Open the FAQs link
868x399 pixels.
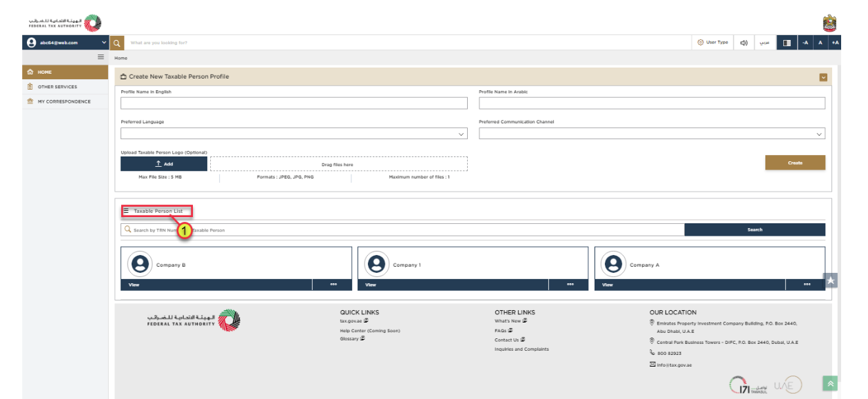point(504,331)
